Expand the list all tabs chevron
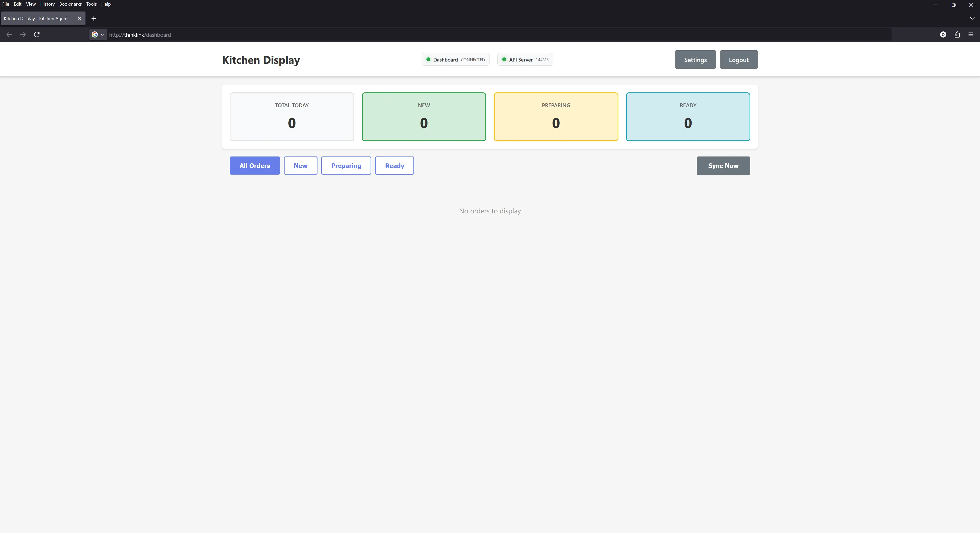The height and width of the screenshot is (533, 980). 972,18
